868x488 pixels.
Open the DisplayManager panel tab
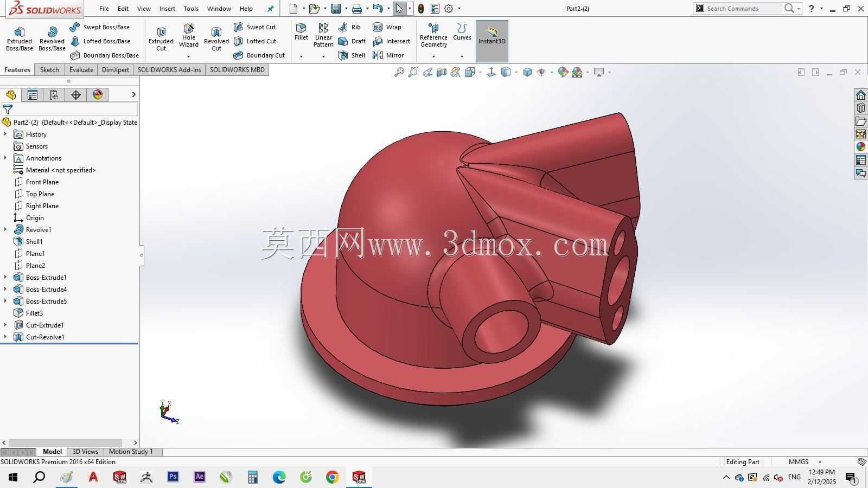(98, 95)
